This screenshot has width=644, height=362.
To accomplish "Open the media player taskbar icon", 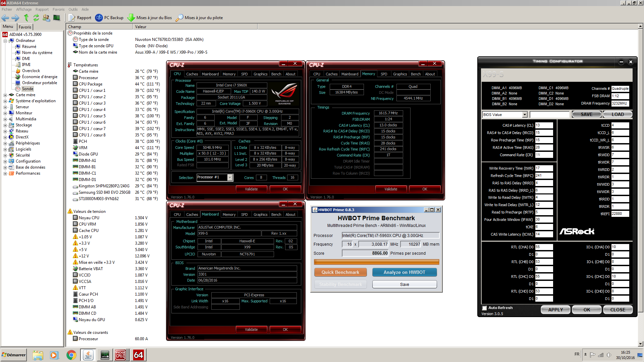I will pos(54,355).
